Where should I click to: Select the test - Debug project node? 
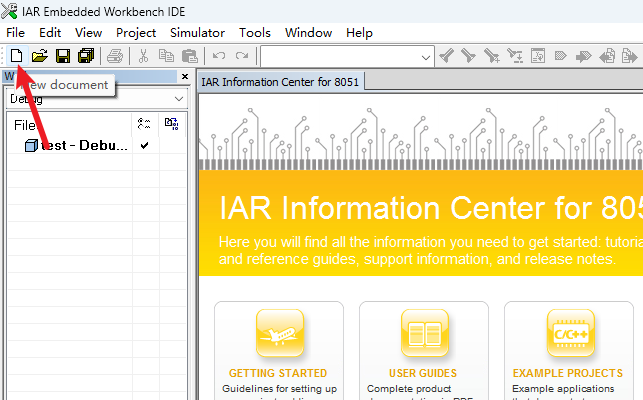tap(76, 145)
